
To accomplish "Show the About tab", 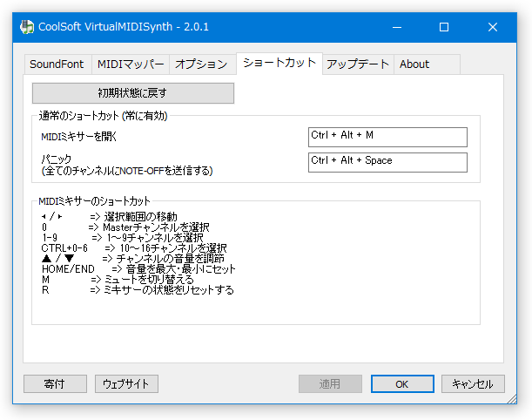I will click(x=427, y=64).
